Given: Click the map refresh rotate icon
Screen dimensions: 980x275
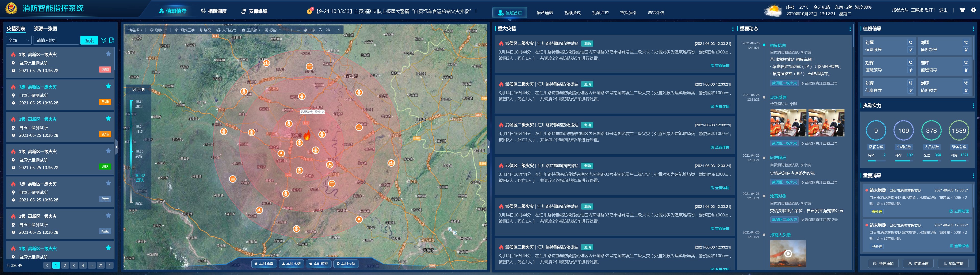Looking at the screenshot, I should (x=320, y=30).
